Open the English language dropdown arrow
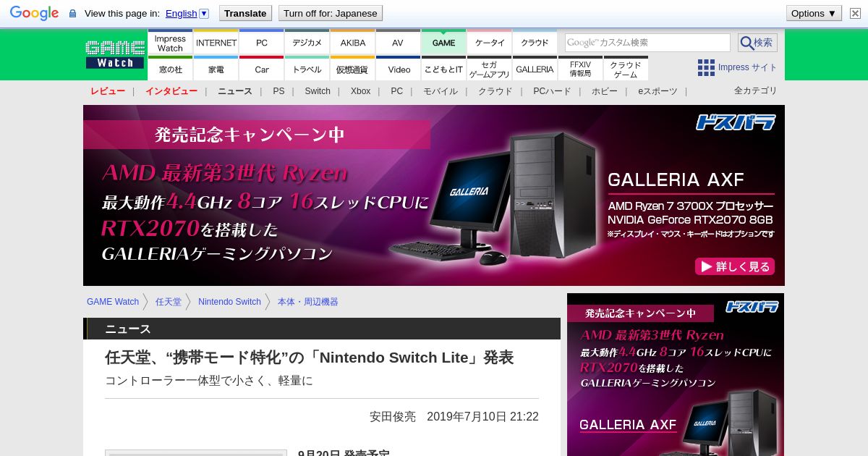 tap(204, 13)
